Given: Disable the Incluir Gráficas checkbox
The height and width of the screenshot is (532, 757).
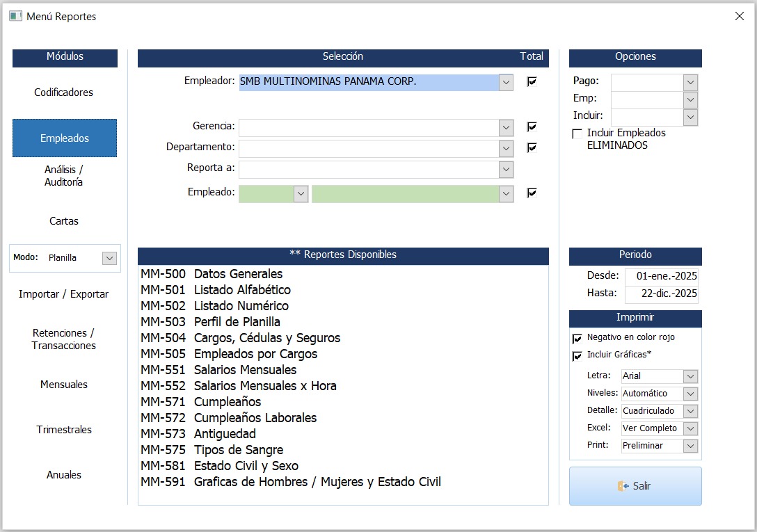Looking at the screenshot, I should pos(577,356).
